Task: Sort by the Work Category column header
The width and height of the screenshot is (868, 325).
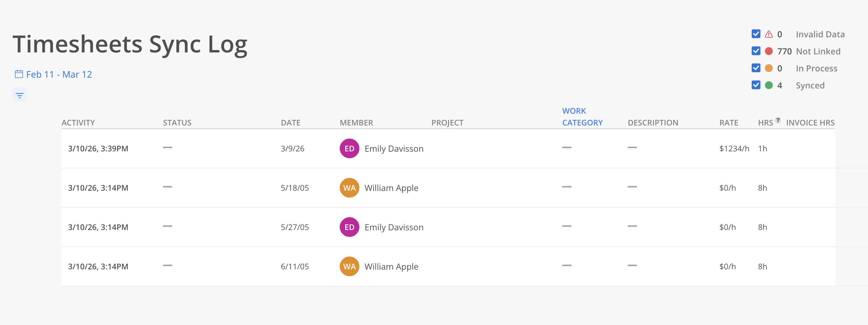Action: (x=582, y=117)
